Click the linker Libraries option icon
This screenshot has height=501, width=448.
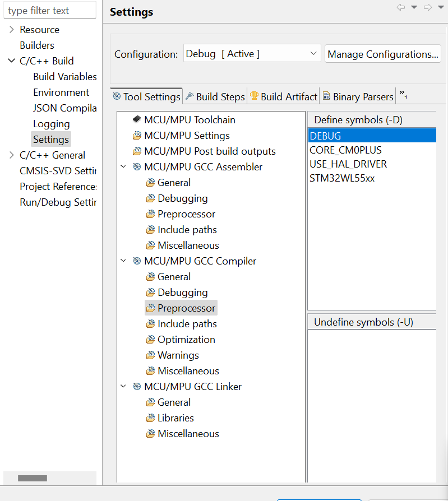[150, 417]
